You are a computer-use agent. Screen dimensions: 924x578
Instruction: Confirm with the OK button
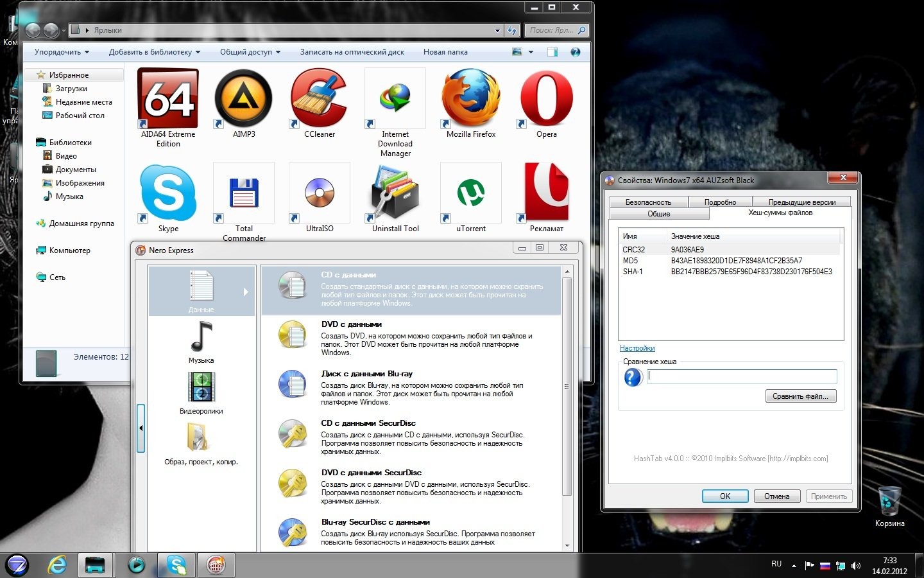click(x=725, y=496)
